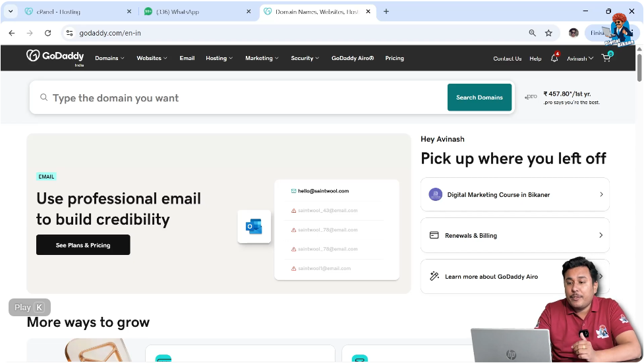
Task: Click the Play K overlay button
Action: [30, 307]
